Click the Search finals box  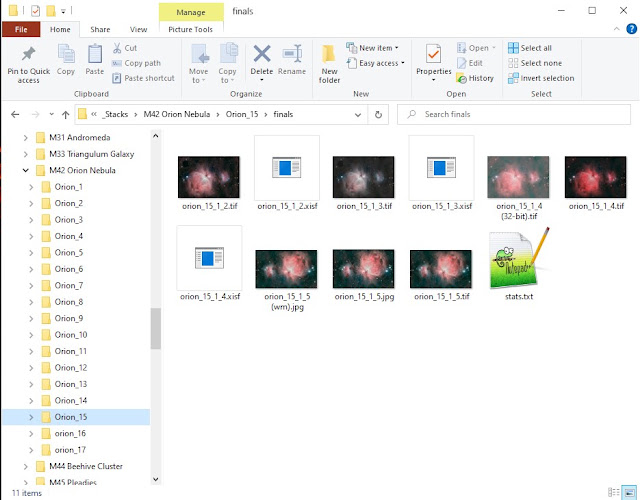pyautogui.click(x=514, y=114)
